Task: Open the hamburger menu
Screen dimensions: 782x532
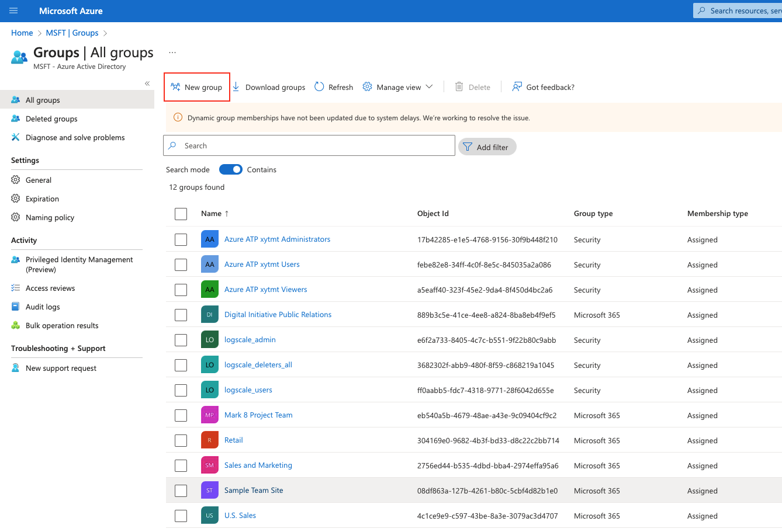Action: (13, 11)
